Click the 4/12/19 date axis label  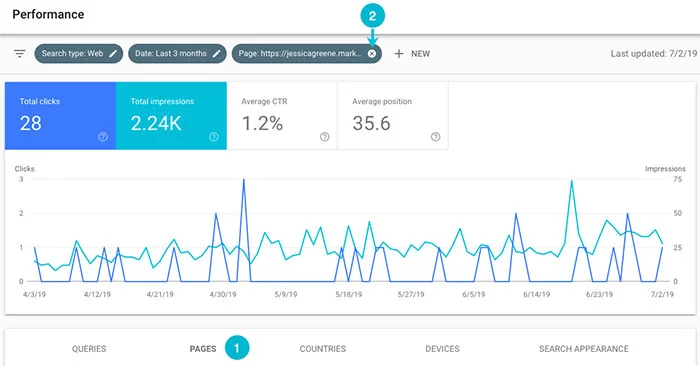pos(97,294)
